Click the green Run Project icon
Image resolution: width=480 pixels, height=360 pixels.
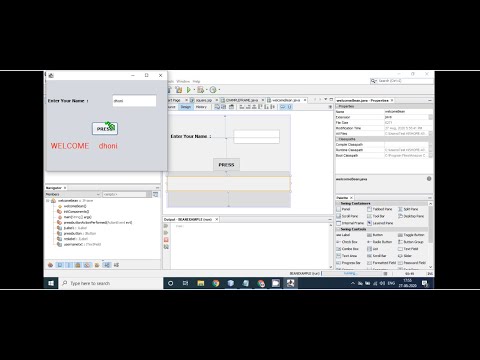(189, 90)
